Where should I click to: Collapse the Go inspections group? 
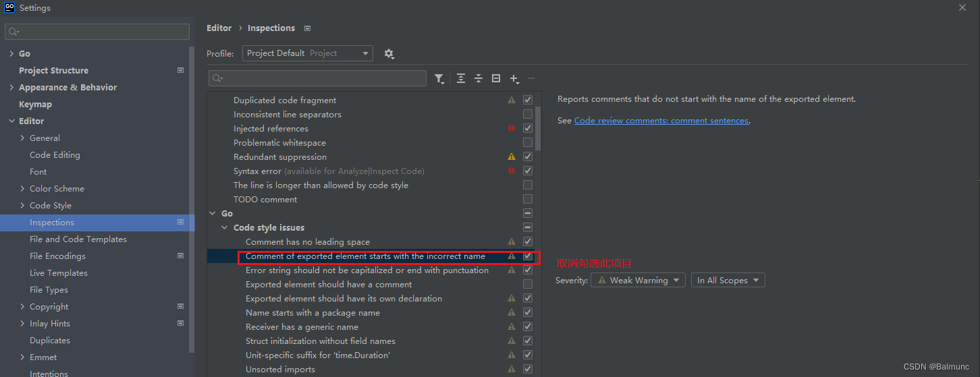click(x=213, y=213)
